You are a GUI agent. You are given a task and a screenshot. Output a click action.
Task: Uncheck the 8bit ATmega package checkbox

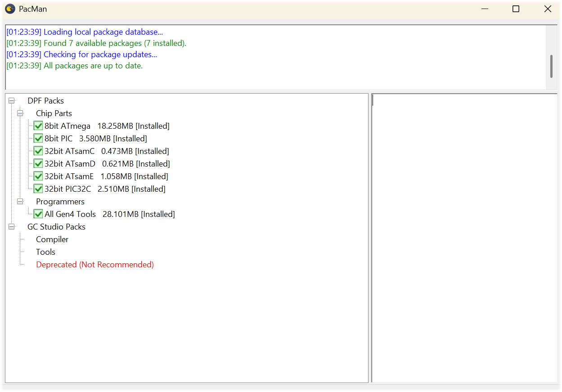(38, 126)
